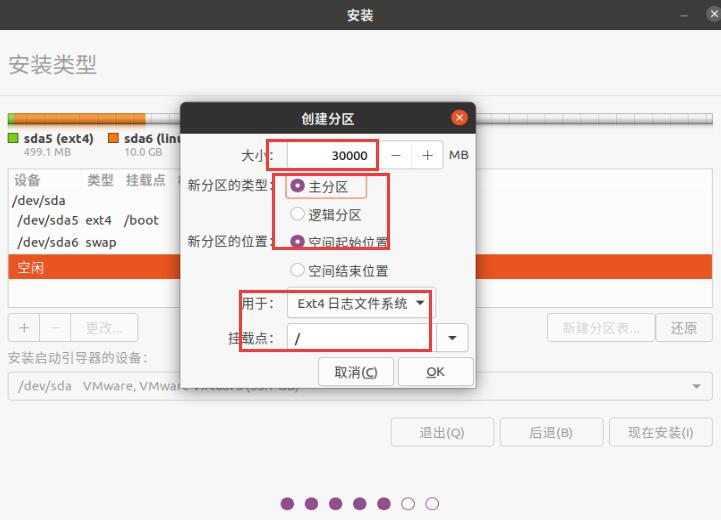Close the 创建分区 dialog with orange X
The image size is (721, 520).
point(459,118)
